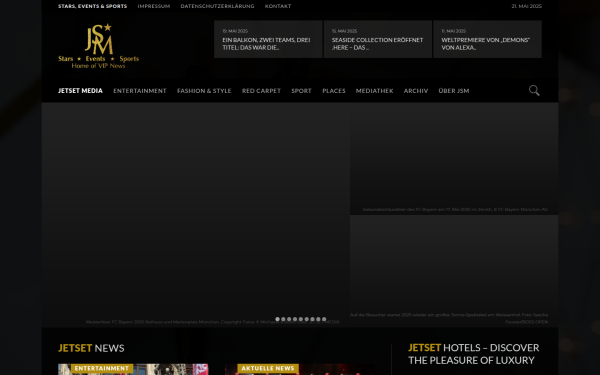This screenshot has height=375, width=600.
Task: Open the Über JSM menu item
Action: [454, 91]
